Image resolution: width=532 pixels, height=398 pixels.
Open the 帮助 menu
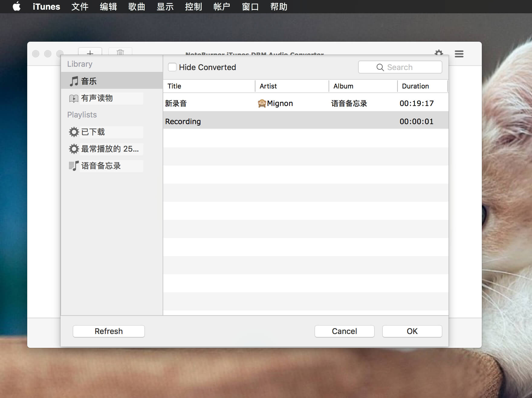pos(279,6)
